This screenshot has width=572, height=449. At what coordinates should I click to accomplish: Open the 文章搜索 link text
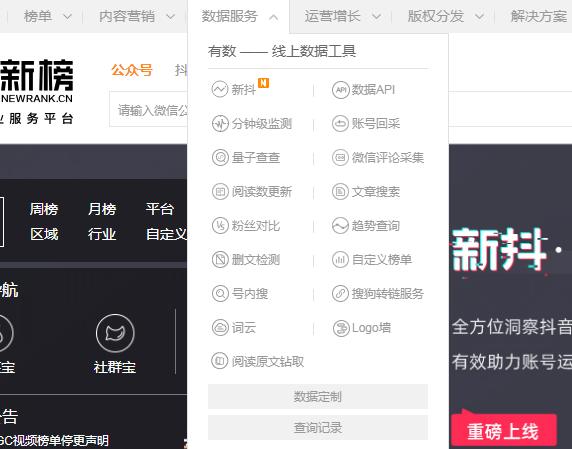click(x=376, y=192)
